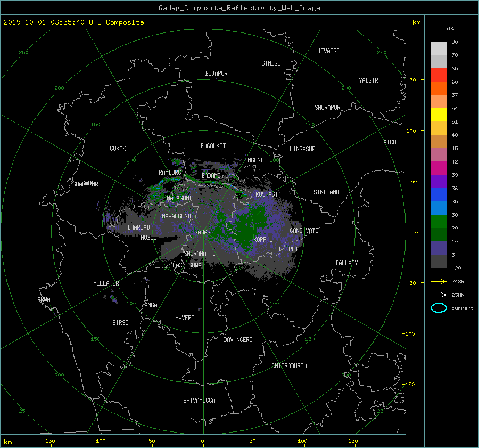Click the YELLAPUR city label

tap(106, 283)
